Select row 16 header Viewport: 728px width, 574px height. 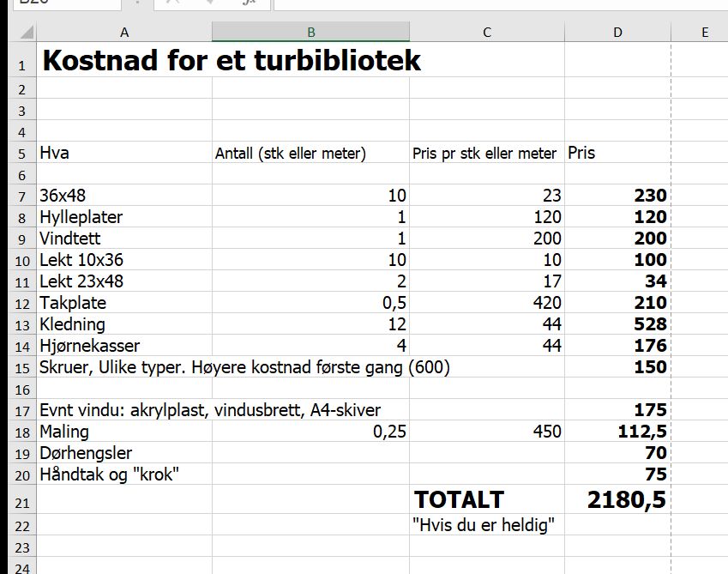coord(21,389)
